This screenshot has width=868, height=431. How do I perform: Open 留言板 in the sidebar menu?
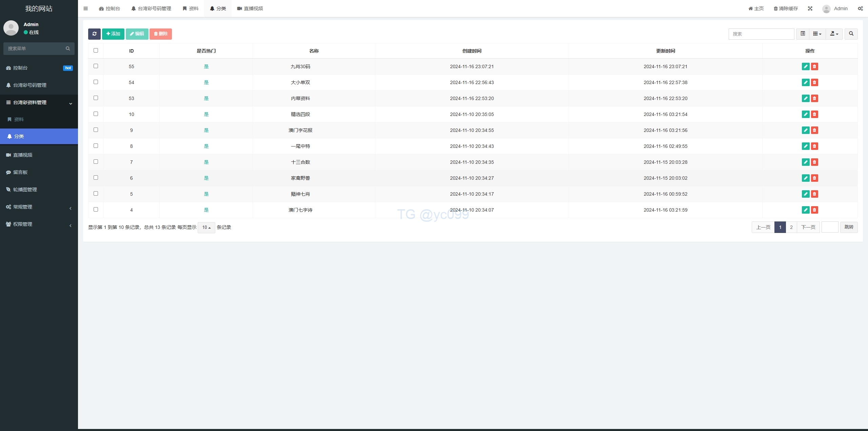[20, 172]
